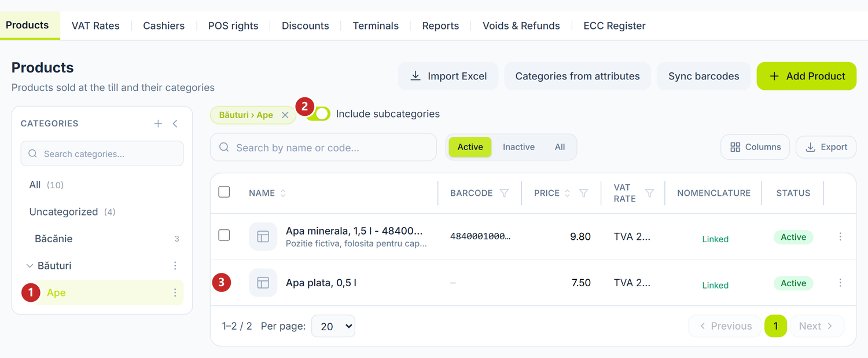The height and width of the screenshot is (358, 868).
Task: Select the Băcănie category
Action: tap(102, 239)
